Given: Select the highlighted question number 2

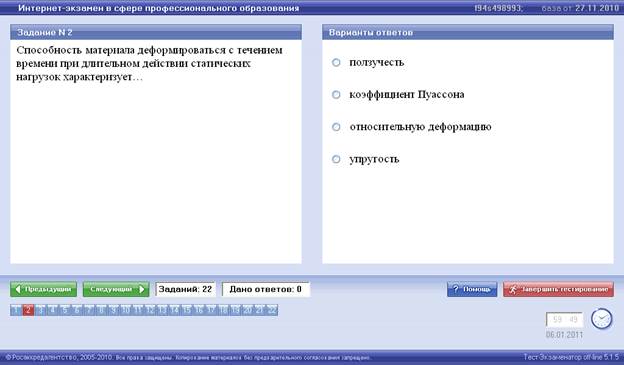Looking at the screenshot, I should [28, 310].
